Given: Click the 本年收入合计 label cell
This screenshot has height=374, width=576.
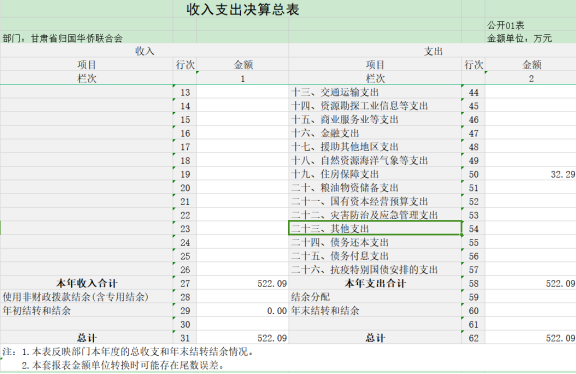Looking at the screenshot, I should tap(86, 283).
